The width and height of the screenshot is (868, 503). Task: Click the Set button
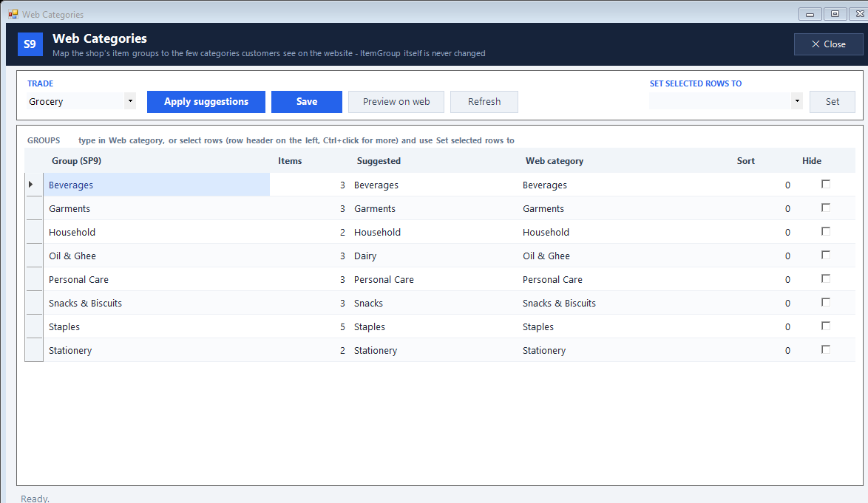(833, 102)
